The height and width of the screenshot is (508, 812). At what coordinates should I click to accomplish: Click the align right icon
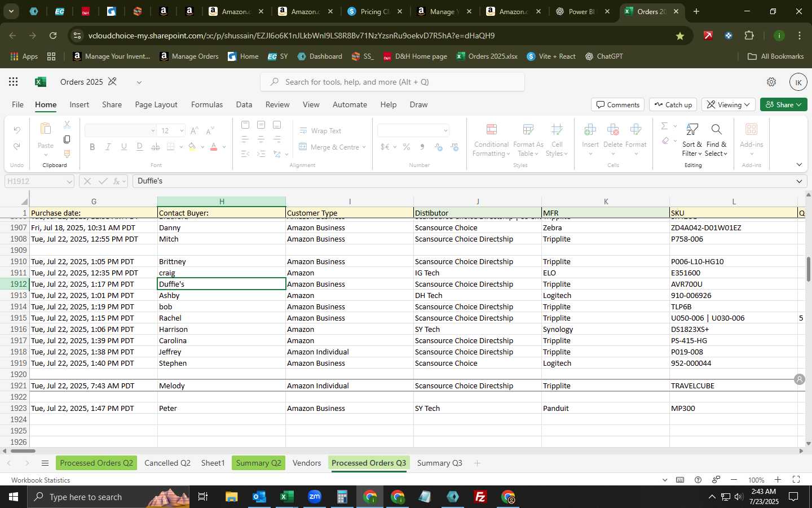point(277,139)
